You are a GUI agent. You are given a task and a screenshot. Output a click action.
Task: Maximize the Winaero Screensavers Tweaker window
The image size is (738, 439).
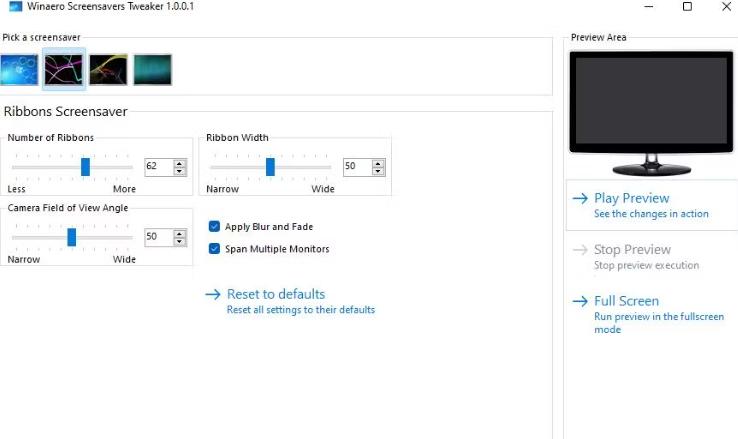click(x=687, y=7)
